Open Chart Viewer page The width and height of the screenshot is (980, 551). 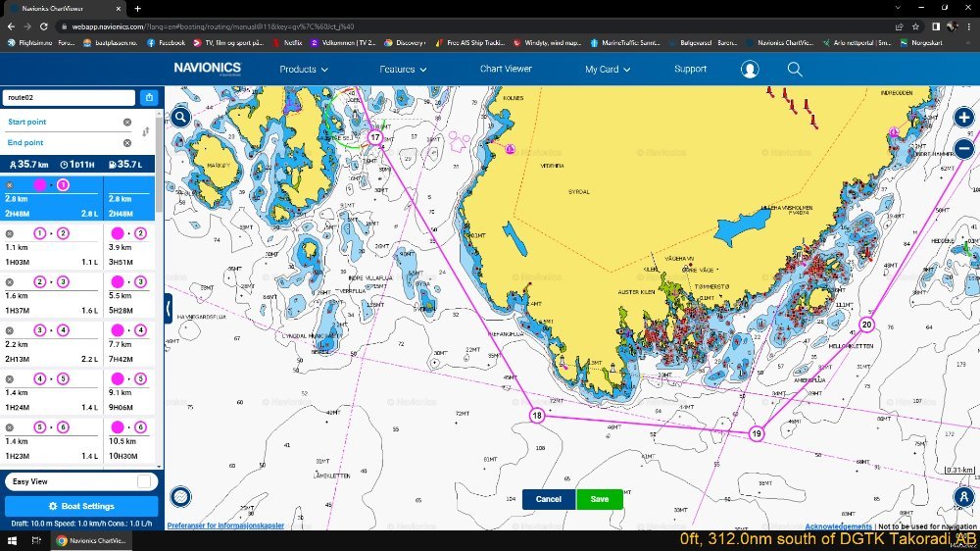pyautogui.click(x=506, y=69)
